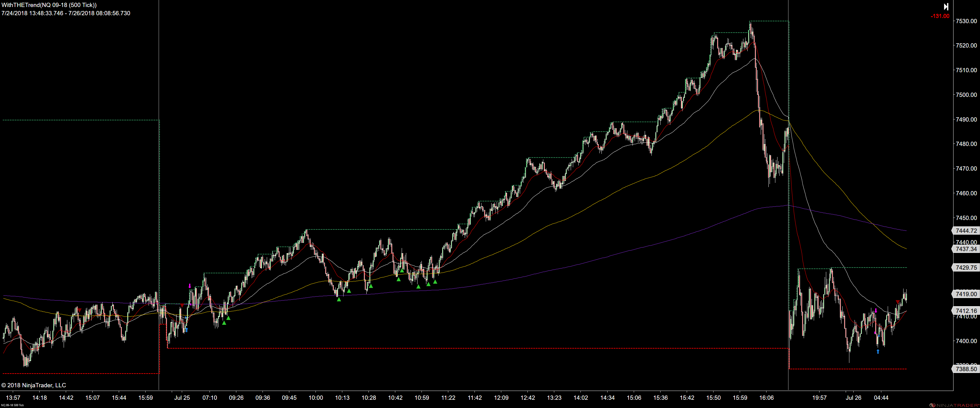Click the 7419.00 price marker
The height and width of the screenshot is (408, 980).
(x=966, y=294)
